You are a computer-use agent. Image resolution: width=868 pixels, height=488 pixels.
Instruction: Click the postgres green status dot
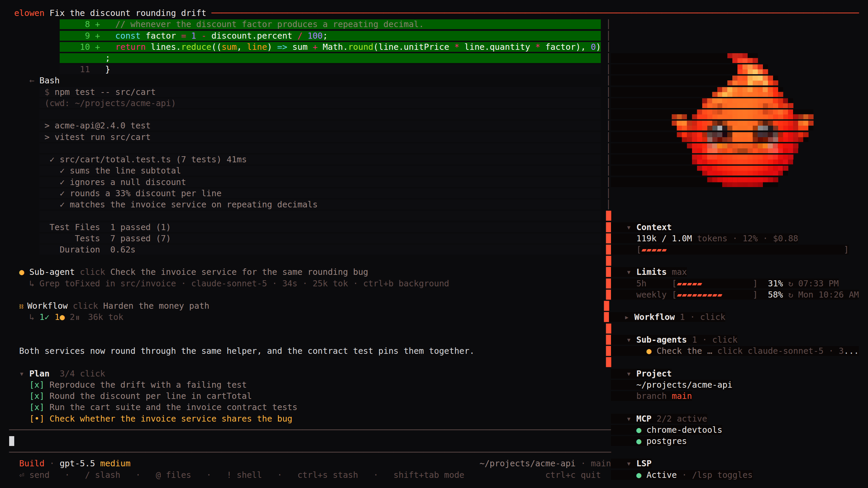639,442
